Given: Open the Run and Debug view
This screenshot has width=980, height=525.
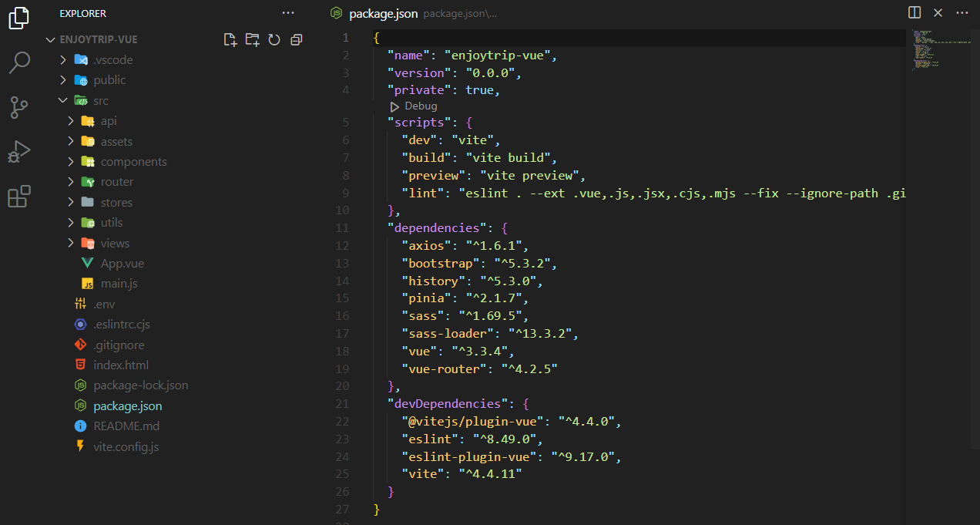Looking at the screenshot, I should [19, 152].
